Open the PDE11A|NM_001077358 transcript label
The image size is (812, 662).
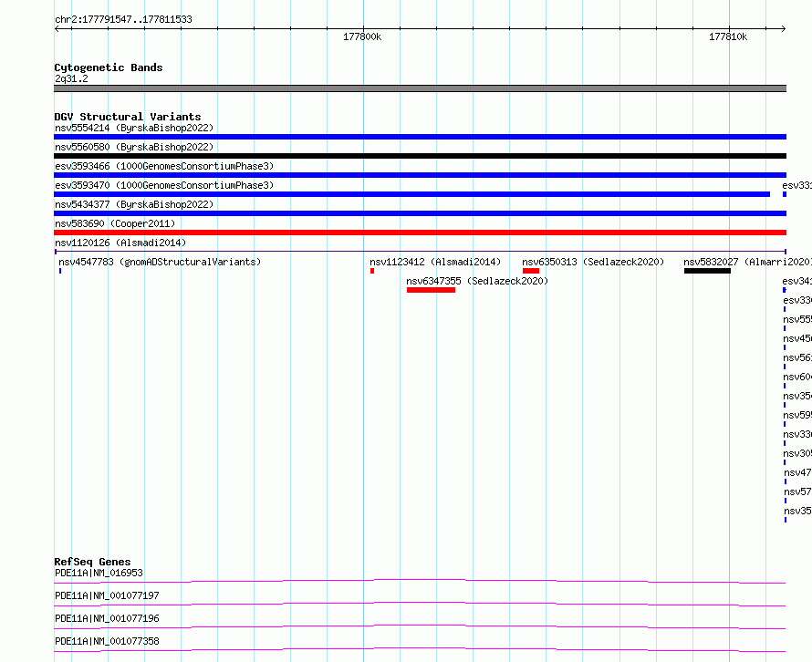[107, 641]
